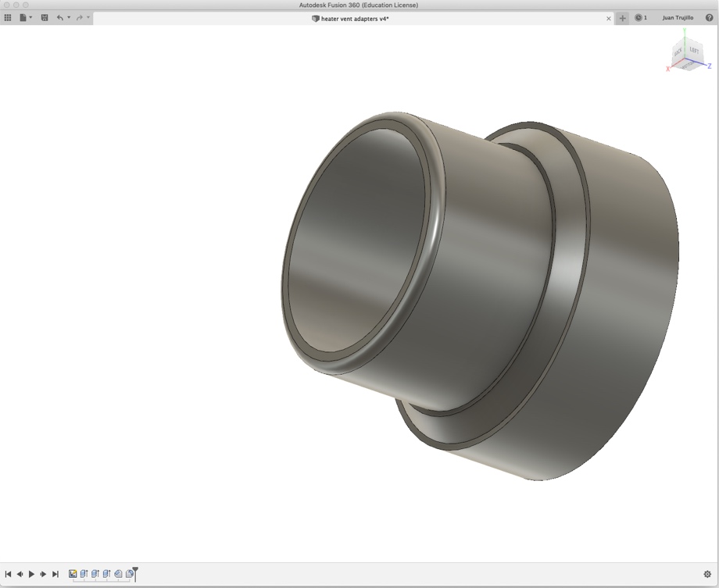
Task: Undo the last action
Action: 60,18
